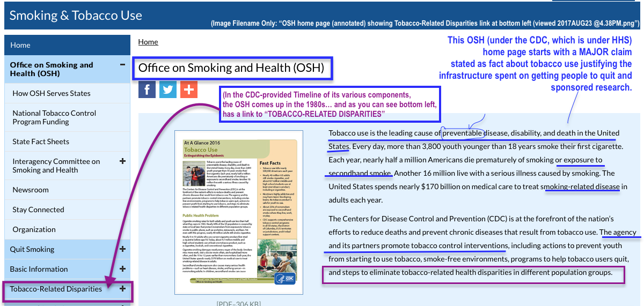The image size is (644, 306).
Task: Open How OSH Serves States
Action: pyautogui.click(x=52, y=93)
